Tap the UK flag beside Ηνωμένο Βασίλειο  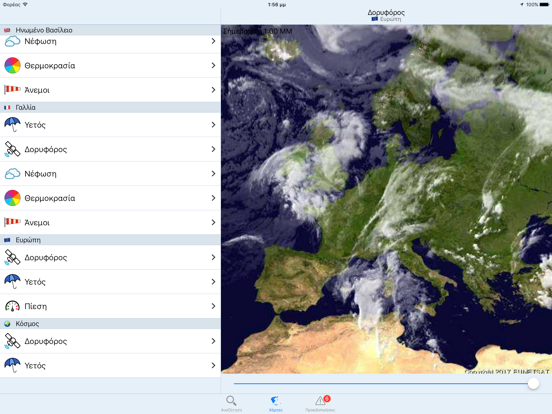7,30
